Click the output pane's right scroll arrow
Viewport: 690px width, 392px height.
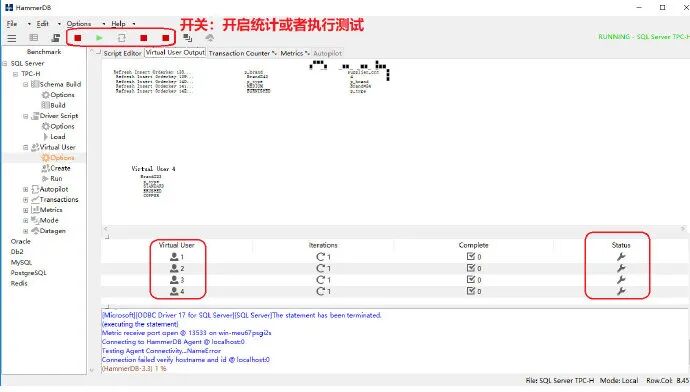[x=683, y=229]
